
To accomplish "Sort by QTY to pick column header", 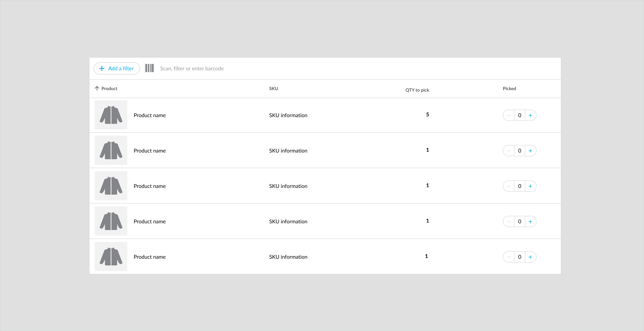I will pos(417,90).
